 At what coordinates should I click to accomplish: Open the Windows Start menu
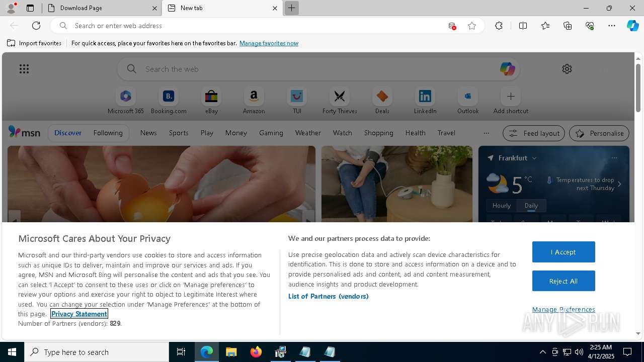click(x=12, y=352)
